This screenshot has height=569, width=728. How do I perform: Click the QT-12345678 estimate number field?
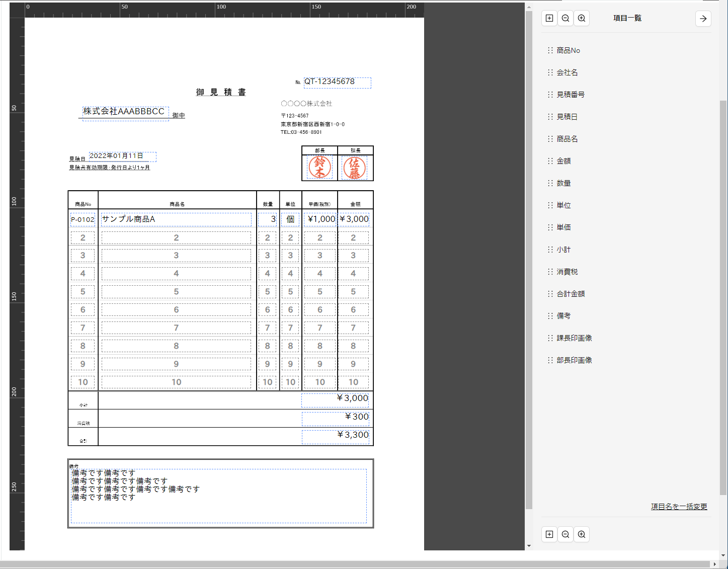[337, 83]
